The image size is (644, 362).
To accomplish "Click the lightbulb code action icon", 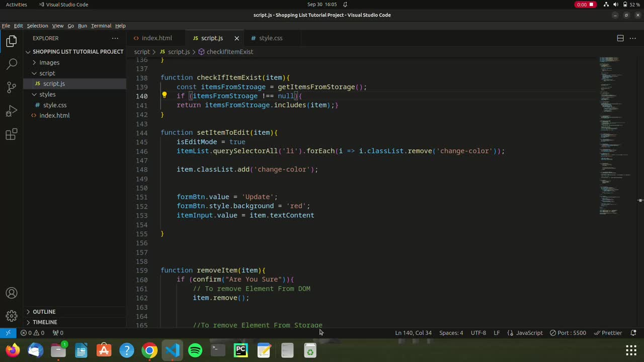I will point(164,96).
